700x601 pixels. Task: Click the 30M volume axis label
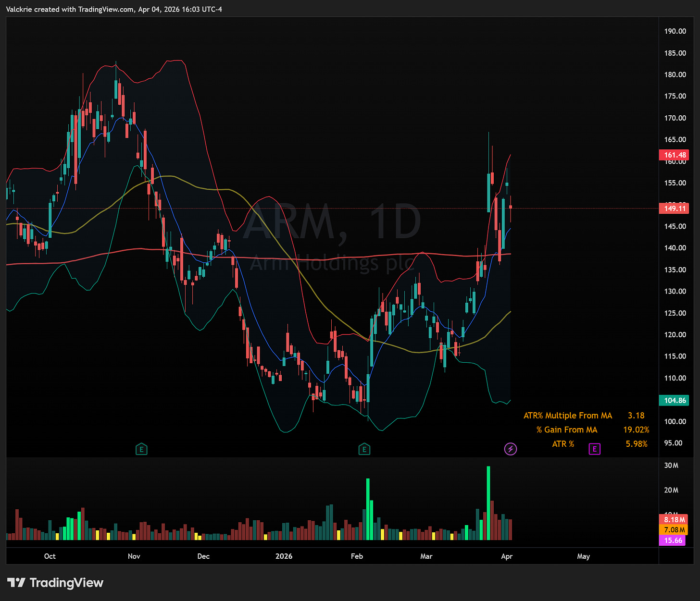tap(671, 466)
